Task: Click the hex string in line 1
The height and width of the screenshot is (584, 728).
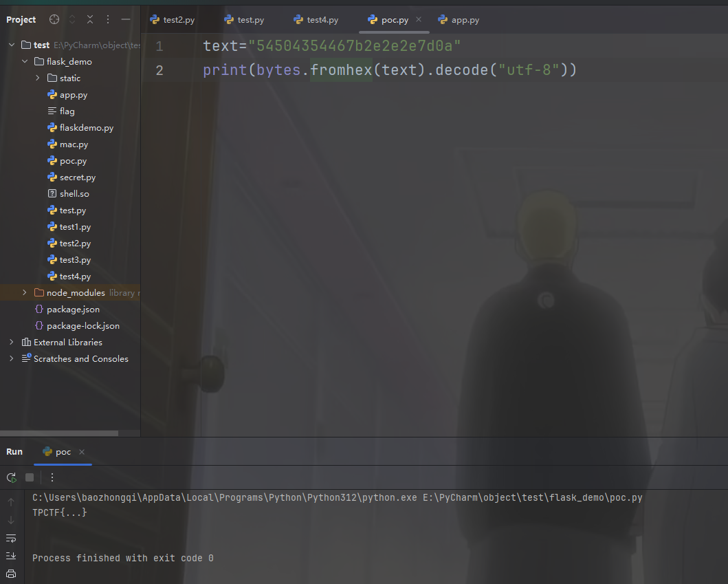Action: coord(354,45)
